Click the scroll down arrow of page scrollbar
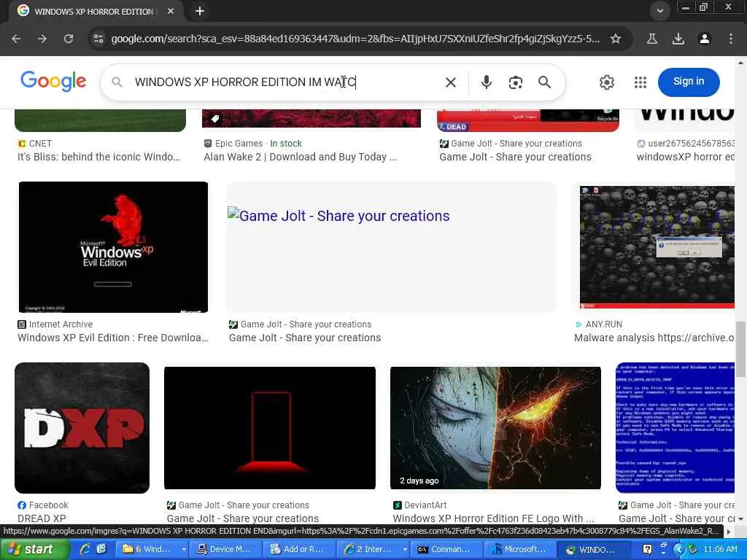This screenshot has height=560, width=747. coord(740,519)
